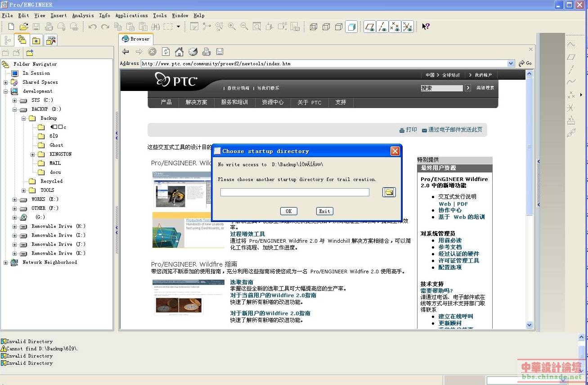Click the New file icon in main toolbar

pos(11,27)
